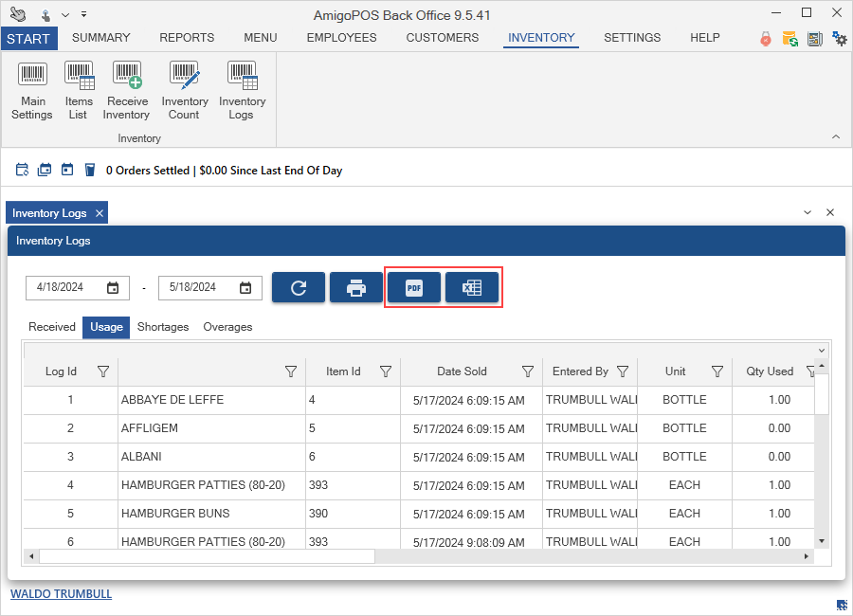Click the WALDO TRUMBULL user link

(61, 593)
